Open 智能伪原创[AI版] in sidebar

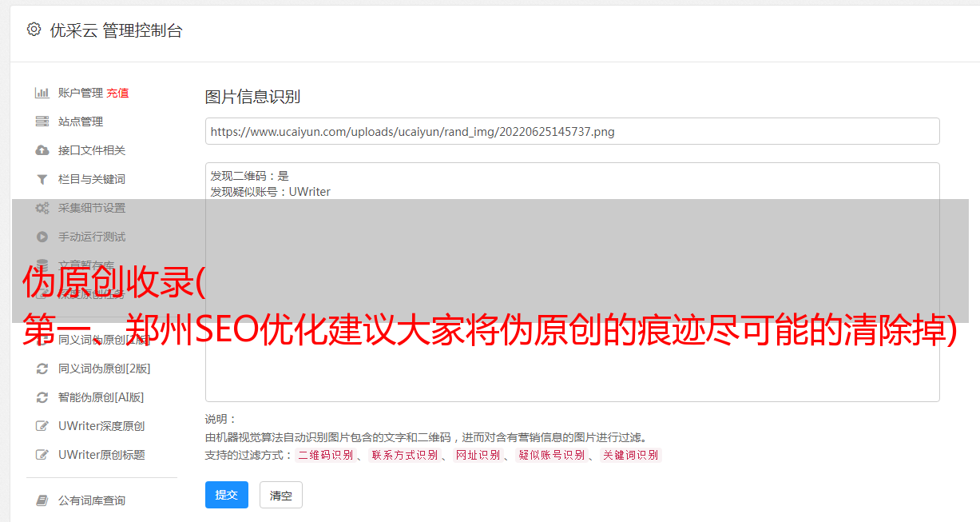tap(101, 397)
